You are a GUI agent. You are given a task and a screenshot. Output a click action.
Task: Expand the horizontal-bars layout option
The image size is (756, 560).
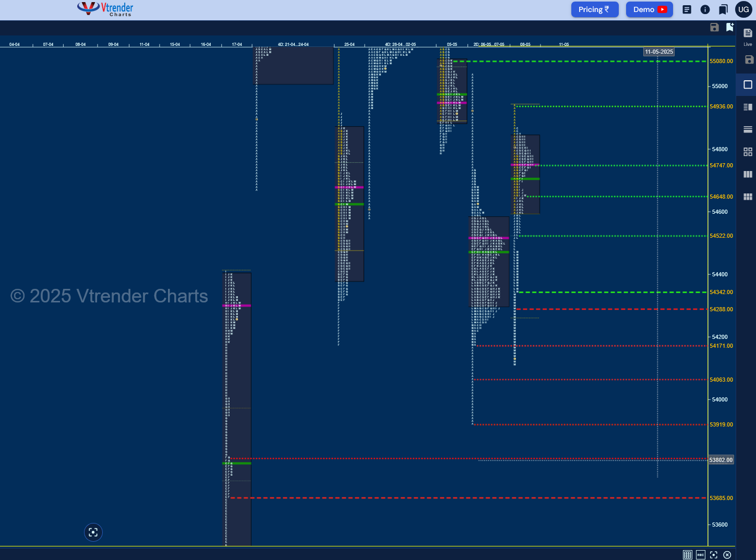[x=748, y=129]
